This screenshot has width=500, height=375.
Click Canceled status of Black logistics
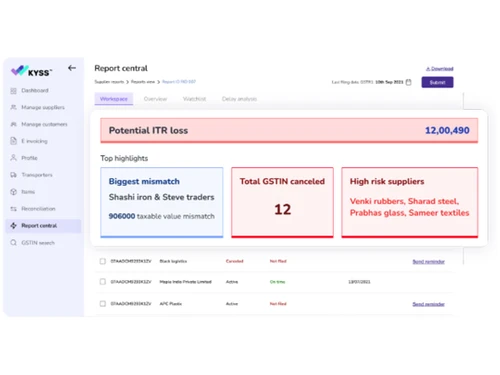click(235, 261)
